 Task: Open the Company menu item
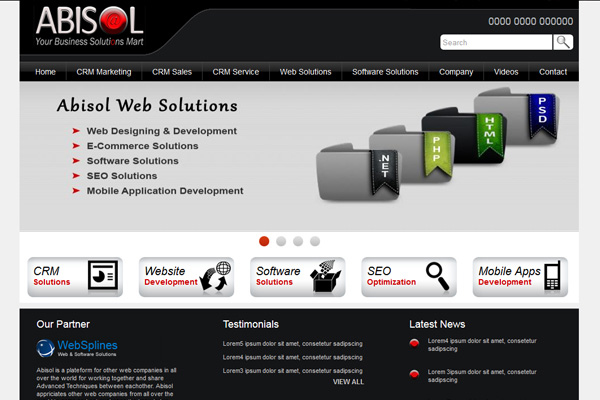tap(456, 72)
